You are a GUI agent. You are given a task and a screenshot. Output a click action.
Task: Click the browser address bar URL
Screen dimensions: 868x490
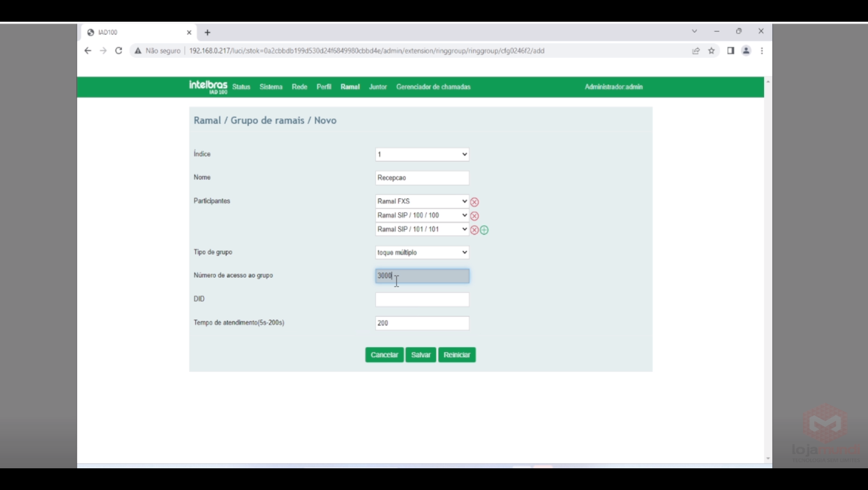(x=367, y=50)
